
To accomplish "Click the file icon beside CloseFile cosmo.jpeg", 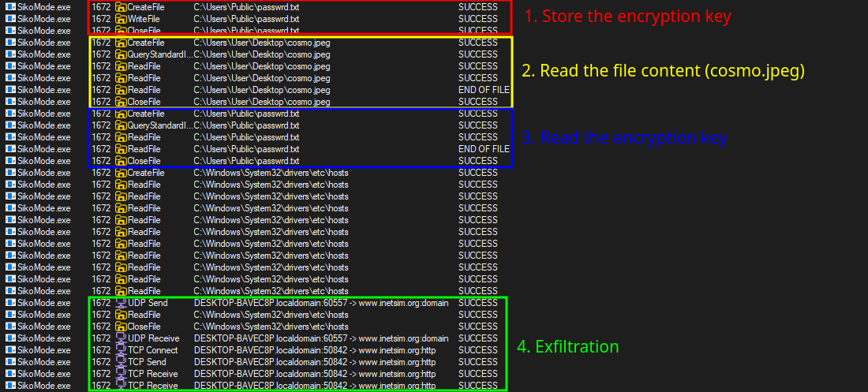I will tap(121, 102).
